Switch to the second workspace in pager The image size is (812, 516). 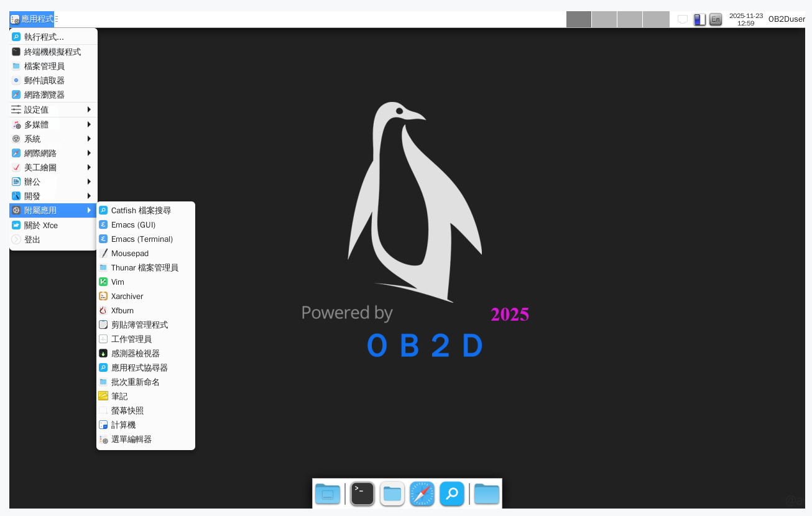[x=604, y=19]
